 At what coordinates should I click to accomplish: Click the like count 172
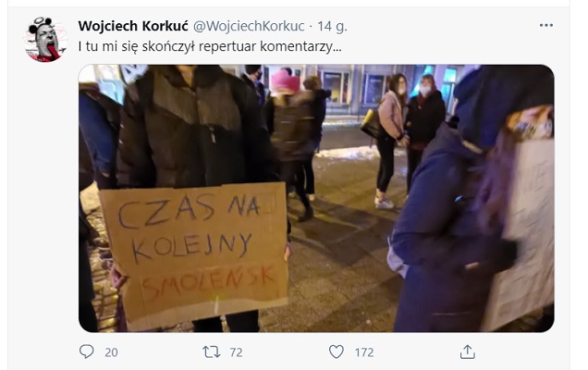[x=364, y=352]
